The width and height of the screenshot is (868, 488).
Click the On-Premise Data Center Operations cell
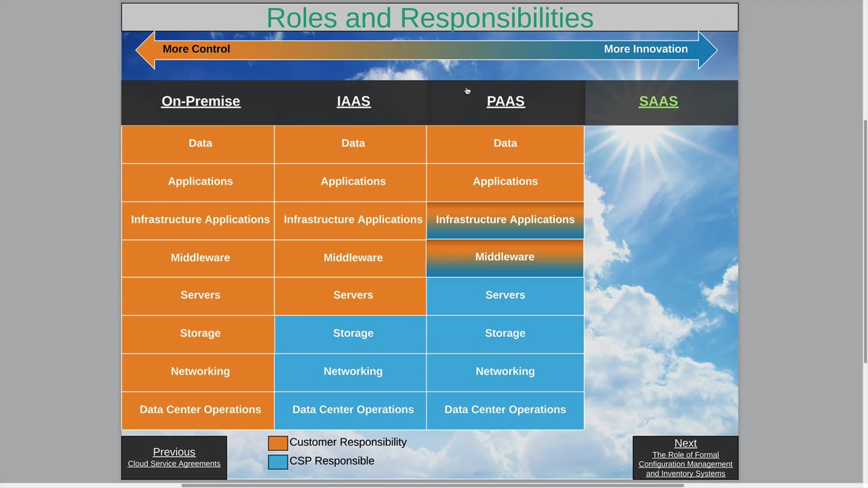click(198, 410)
